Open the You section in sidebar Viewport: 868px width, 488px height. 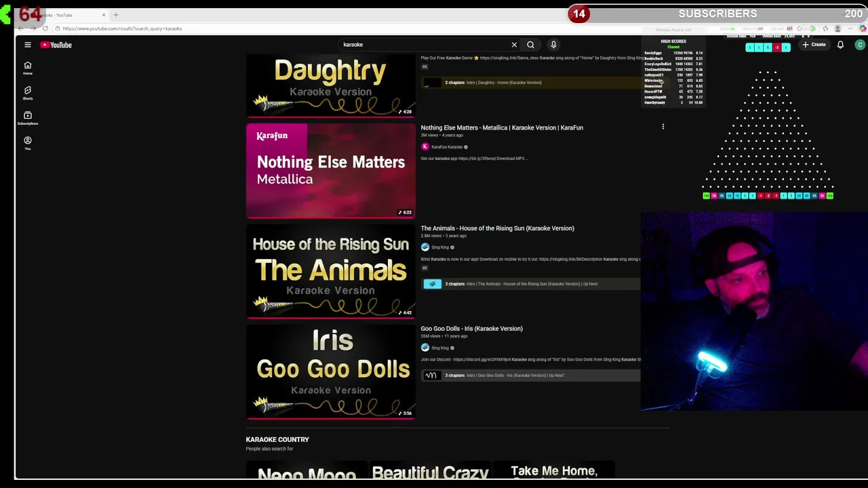[x=28, y=143]
